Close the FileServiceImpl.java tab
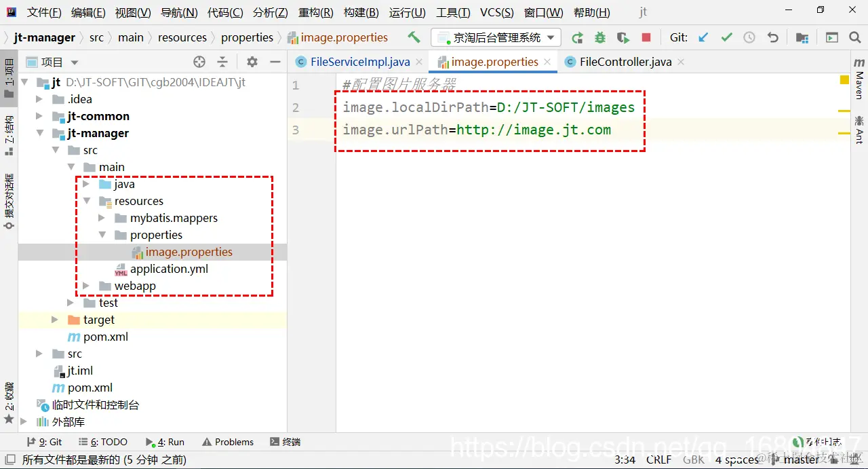Viewport: 868px width, 469px height. [x=419, y=62]
